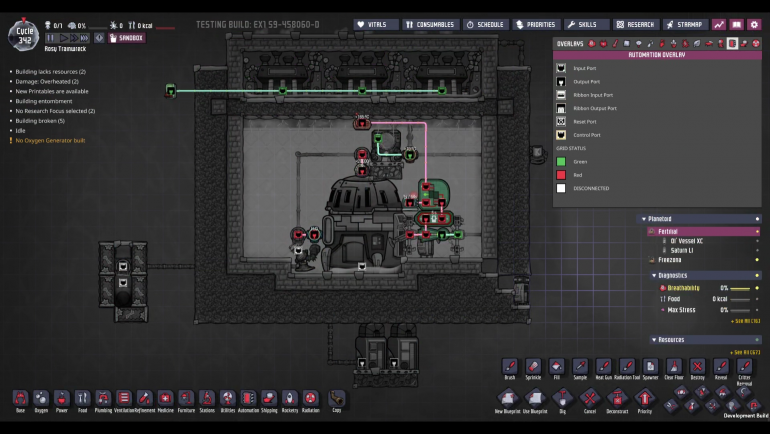This screenshot has height=434, width=770.
Task: Open the Power build menu
Action: [62, 399]
